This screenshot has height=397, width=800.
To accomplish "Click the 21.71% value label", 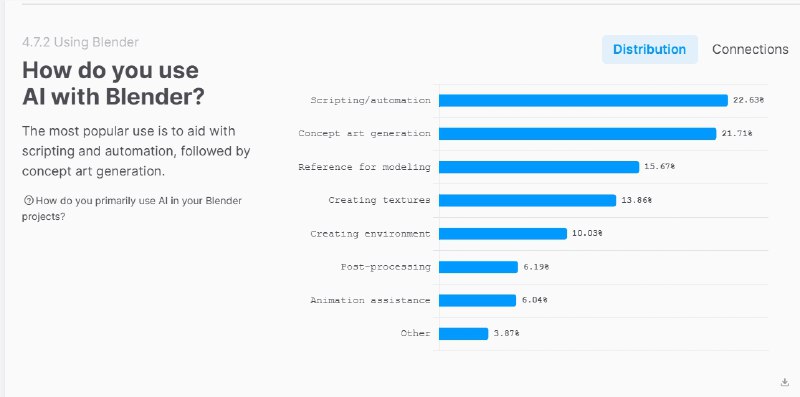I will [737, 133].
